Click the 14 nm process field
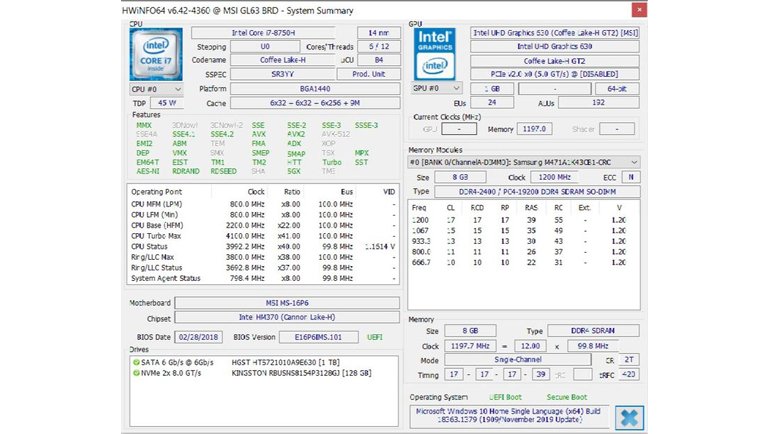The width and height of the screenshot is (770, 434). tap(379, 33)
